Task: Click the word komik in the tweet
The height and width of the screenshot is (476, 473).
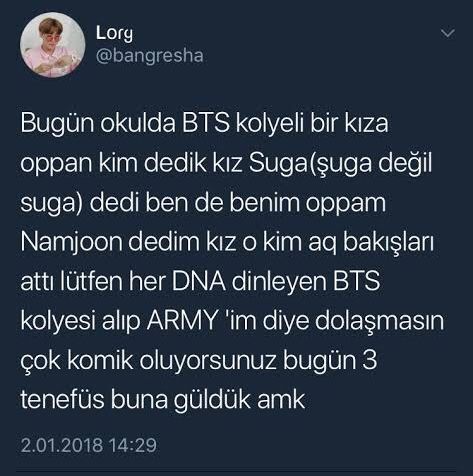Action: click(x=100, y=360)
